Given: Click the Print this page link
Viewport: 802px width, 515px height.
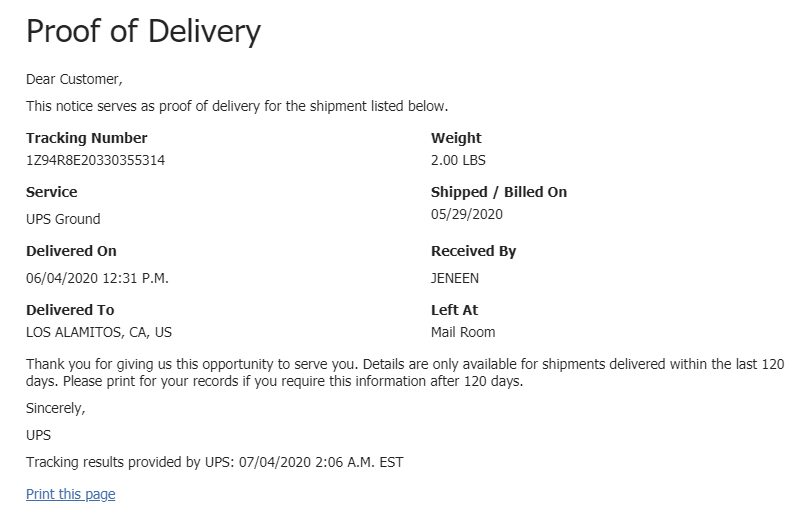Looking at the screenshot, I should pos(70,494).
